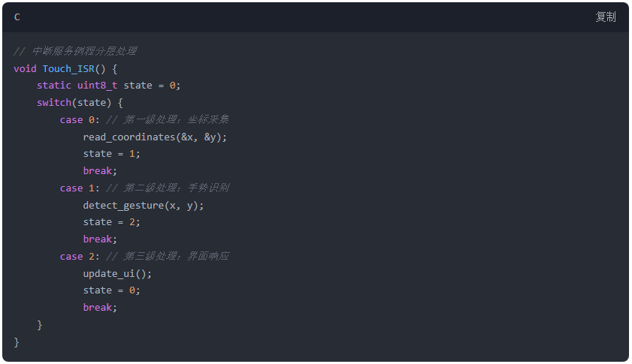Click the 复制 copy button
The height and width of the screenshot is (364, 632).
click(x=606, y=17)
